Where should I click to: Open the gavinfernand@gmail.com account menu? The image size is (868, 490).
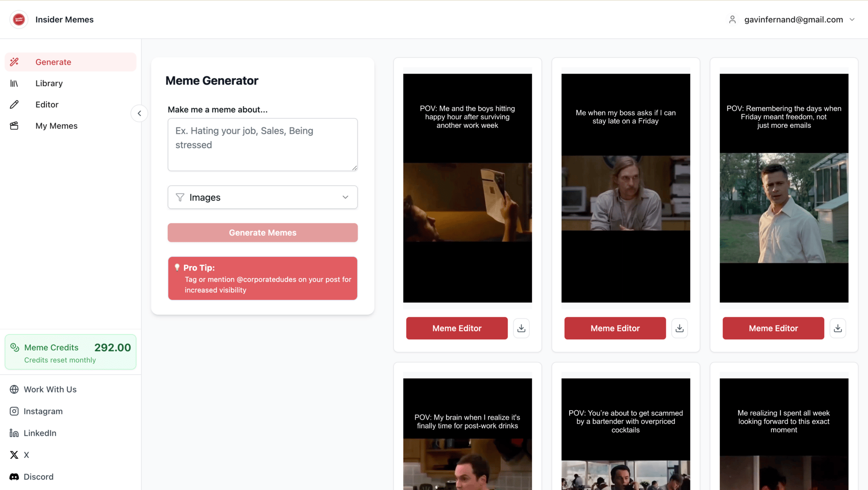pos(793,19)
